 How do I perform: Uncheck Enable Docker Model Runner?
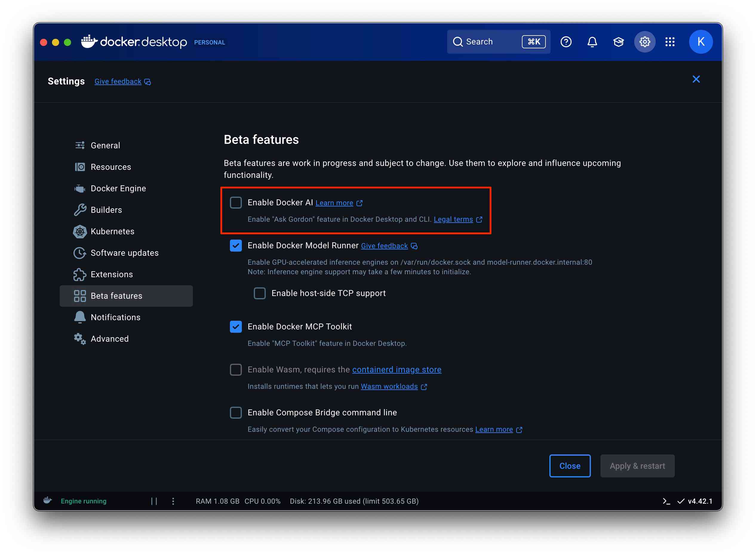236,246
